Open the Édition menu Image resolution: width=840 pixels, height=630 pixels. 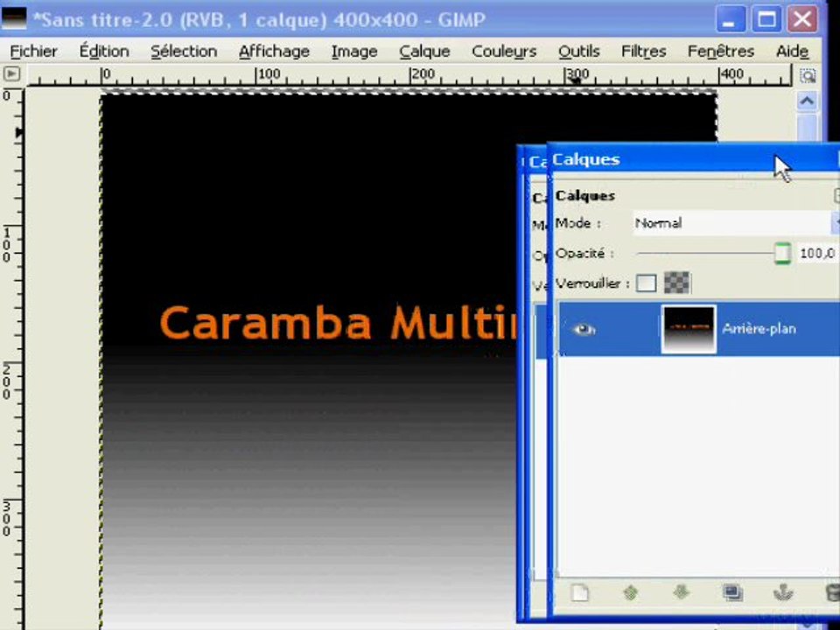coord(104,52)
